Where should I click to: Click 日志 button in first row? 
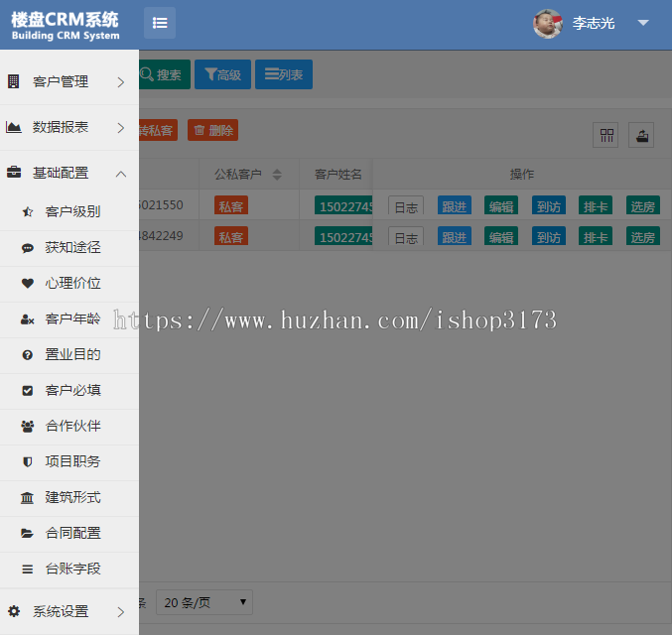coord(406,205)
